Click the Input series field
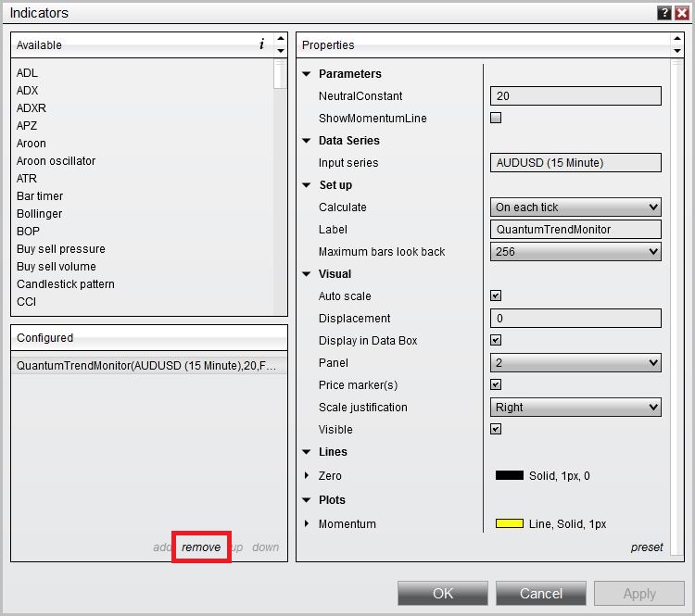The height and width of the screenshot is (616, 695). (x=575, y=162)
